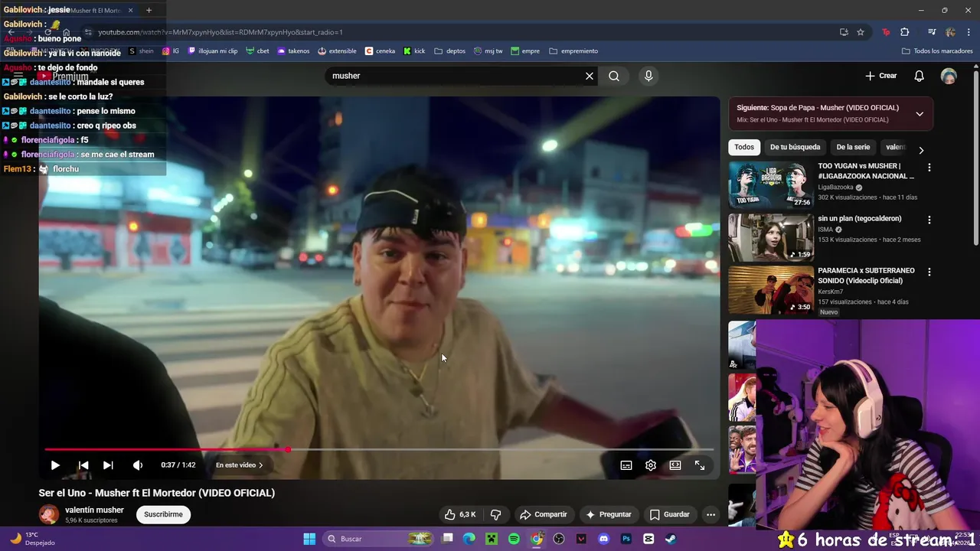Open options for PARAMECIA video
Viewport: 980px width, 551px height.
click(x=929, y=272)
